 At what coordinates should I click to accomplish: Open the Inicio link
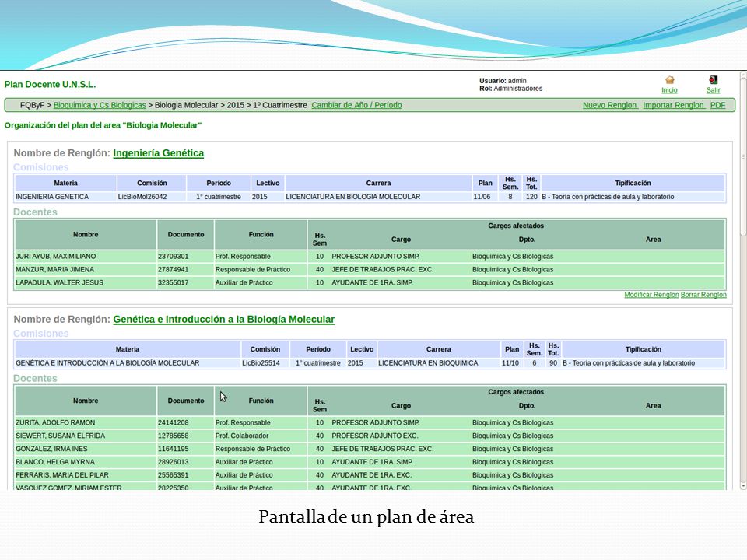tap(669, 90)
